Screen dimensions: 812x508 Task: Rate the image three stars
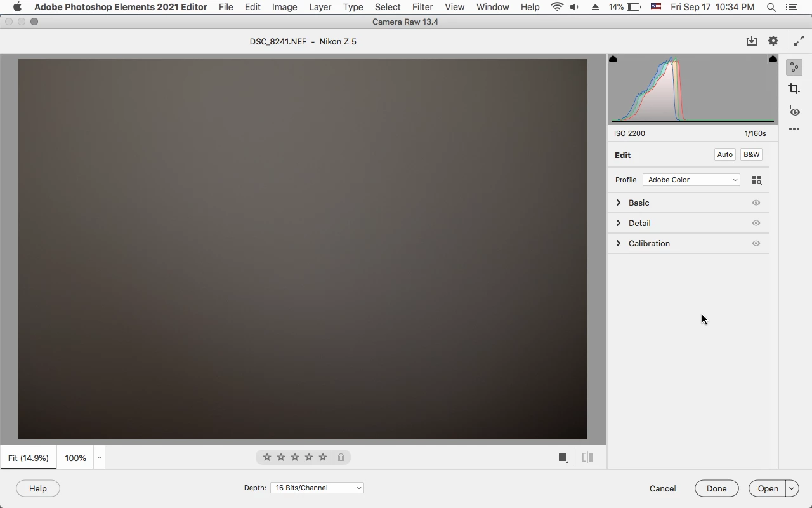pyautogui.click(x=295, y=457)
